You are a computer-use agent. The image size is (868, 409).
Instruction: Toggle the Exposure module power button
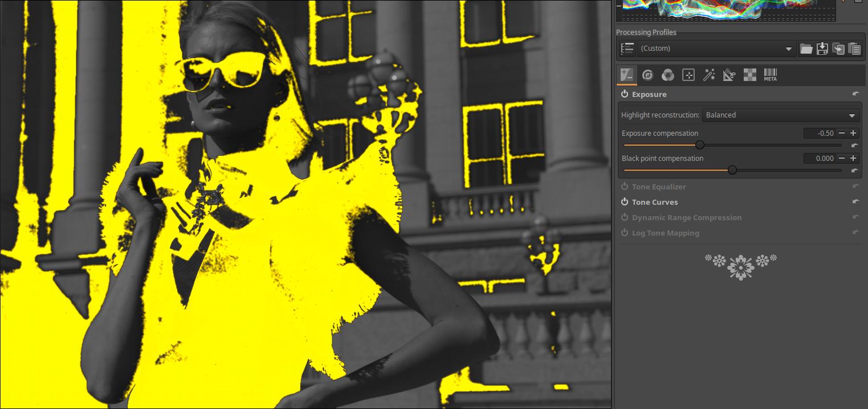625,94
